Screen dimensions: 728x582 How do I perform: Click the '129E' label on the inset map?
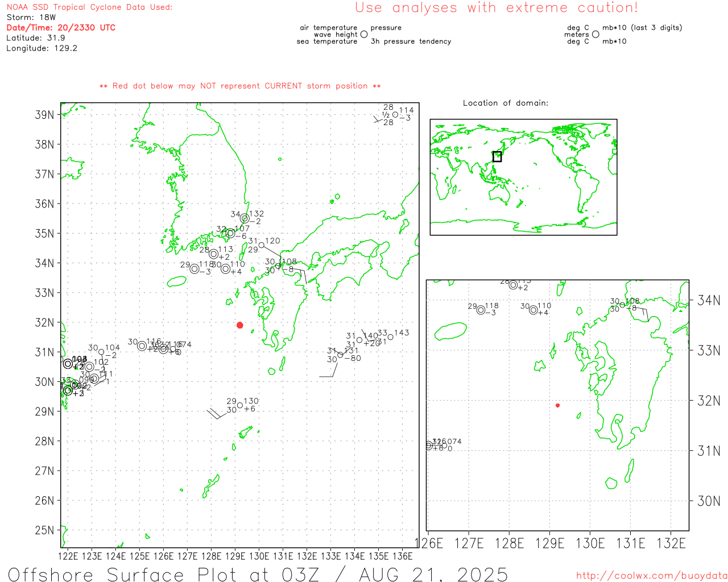click(550, 543)
